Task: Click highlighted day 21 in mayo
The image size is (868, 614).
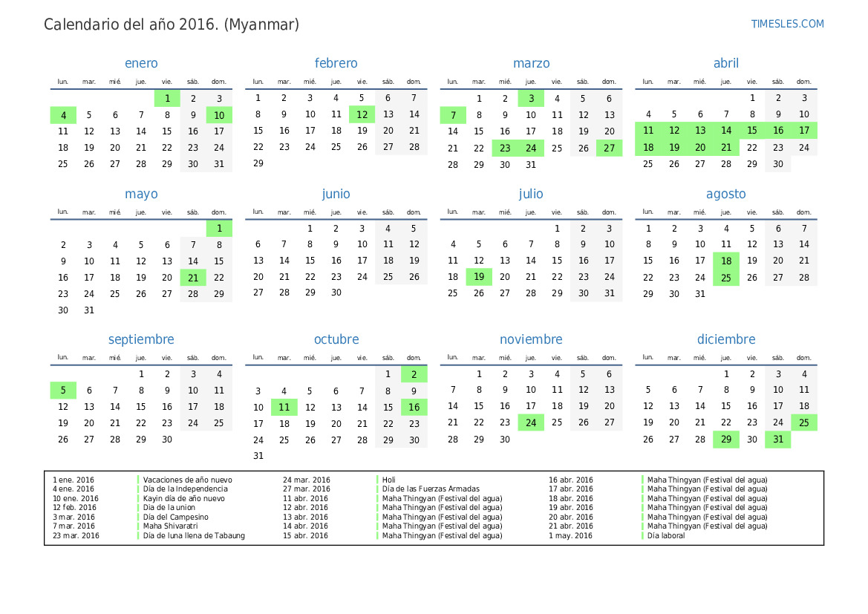Action: click(x=193, y=278)
